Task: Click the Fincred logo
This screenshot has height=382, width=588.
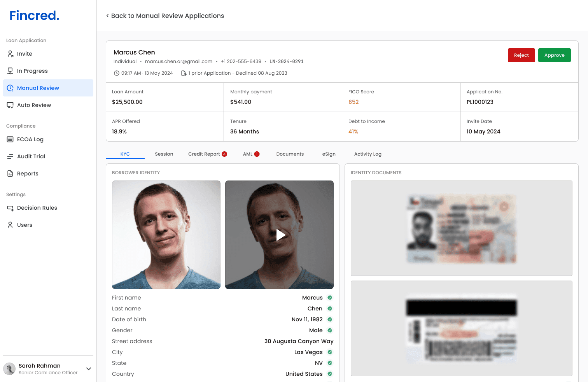Action: point(35,16)
